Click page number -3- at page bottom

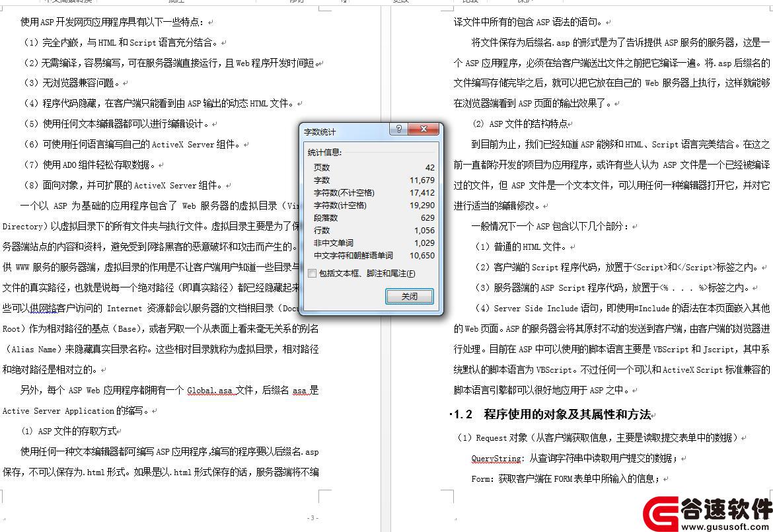click(x=313, y=518)
